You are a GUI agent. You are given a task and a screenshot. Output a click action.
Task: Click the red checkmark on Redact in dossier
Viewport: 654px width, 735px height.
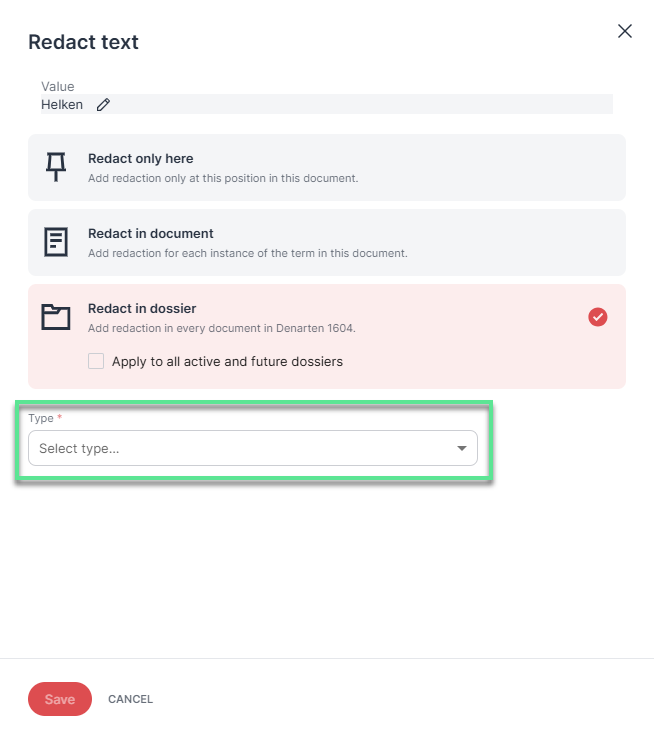coord(598,317)
